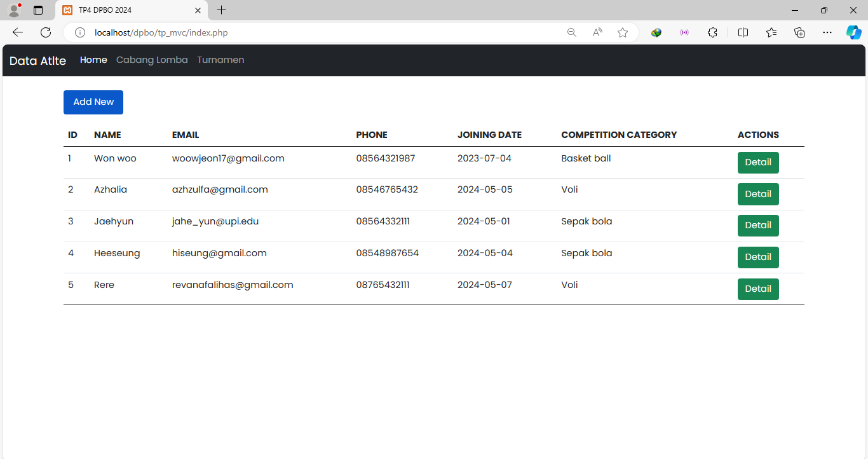Click joining date 2023-07-04
The image size is (868, 459).
(484, 158)
